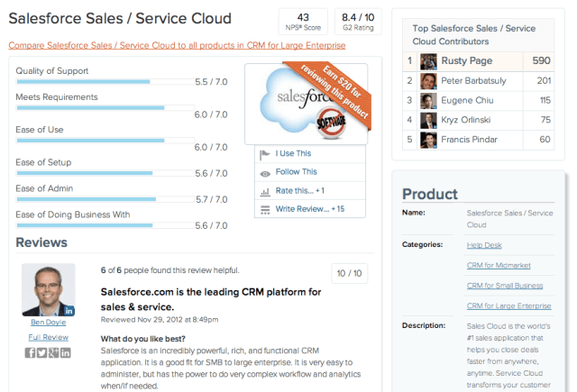Screen dimensions: 577x392
Task: Open the Help Desk category link
Action: coord(484,244)
